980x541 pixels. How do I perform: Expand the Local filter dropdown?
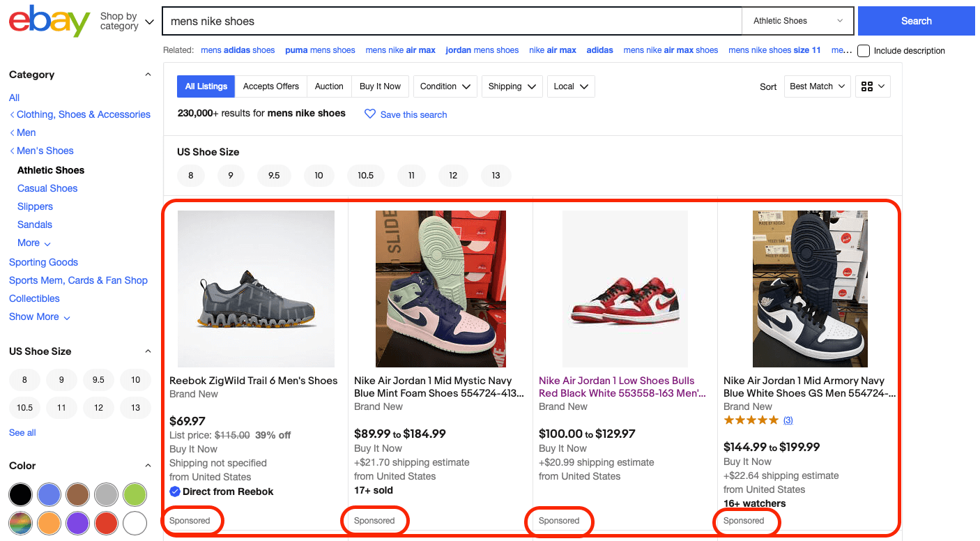pos(571,86)
